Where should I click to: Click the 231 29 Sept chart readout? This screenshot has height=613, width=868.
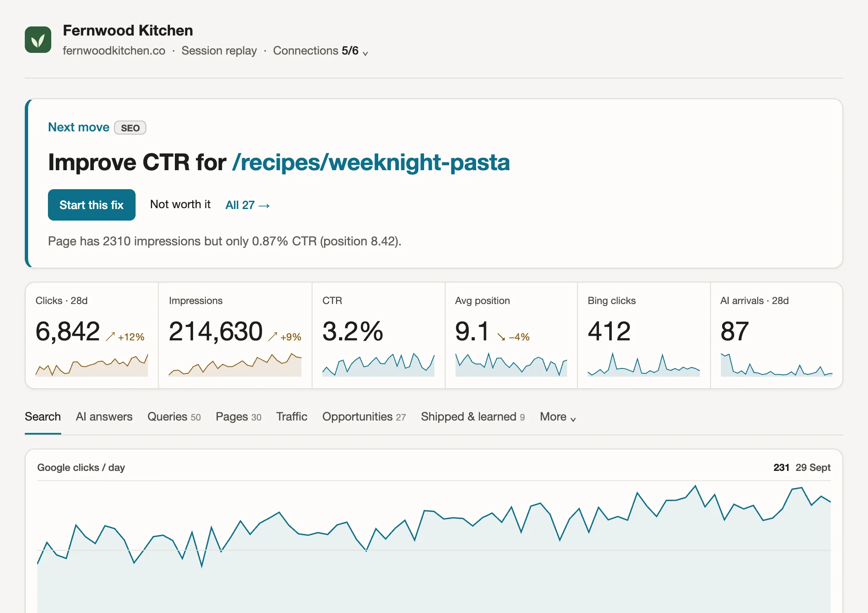click(802, 468)
